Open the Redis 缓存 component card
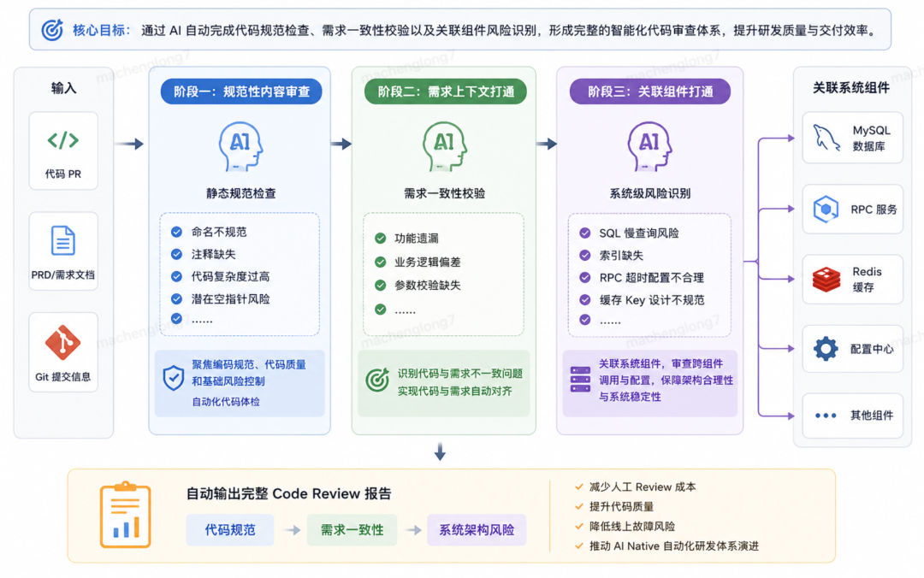Viewport: 924px width, 578px height. coord(853,280)
